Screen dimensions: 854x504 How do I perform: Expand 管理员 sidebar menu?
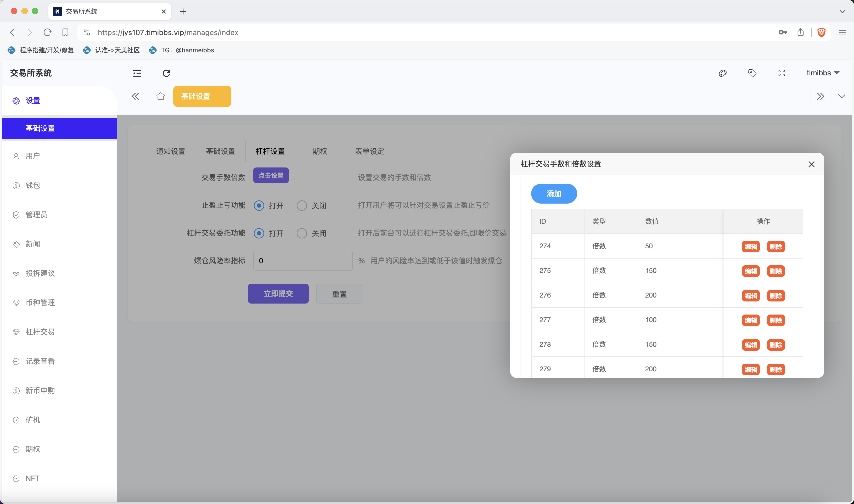point(59,215)
